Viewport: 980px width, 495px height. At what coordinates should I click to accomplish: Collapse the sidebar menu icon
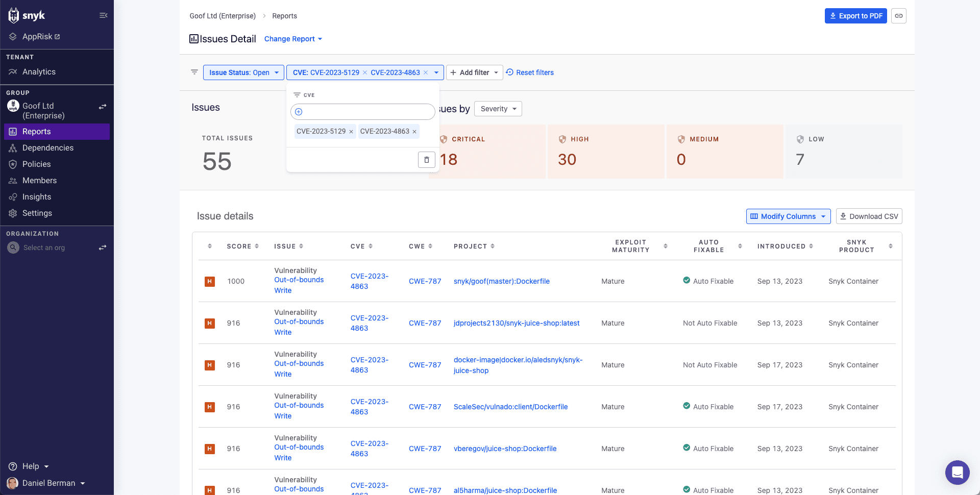103,15
